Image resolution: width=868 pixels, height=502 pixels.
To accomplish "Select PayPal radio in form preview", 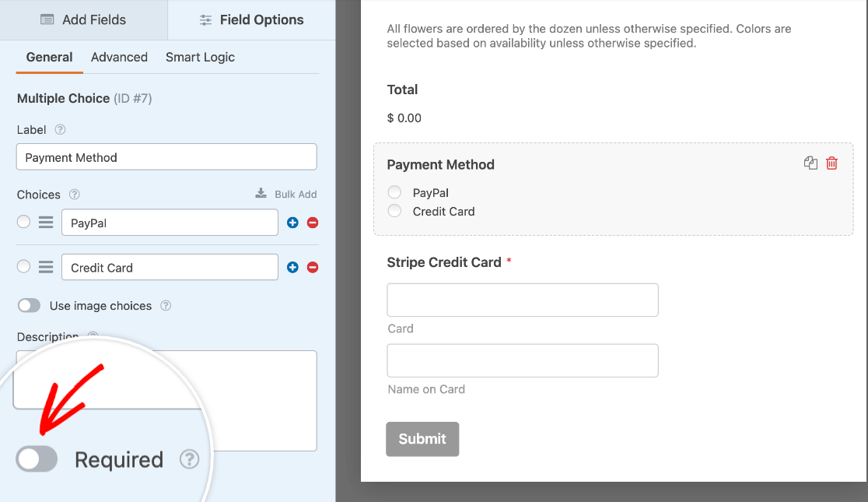I will pos(394,191).
